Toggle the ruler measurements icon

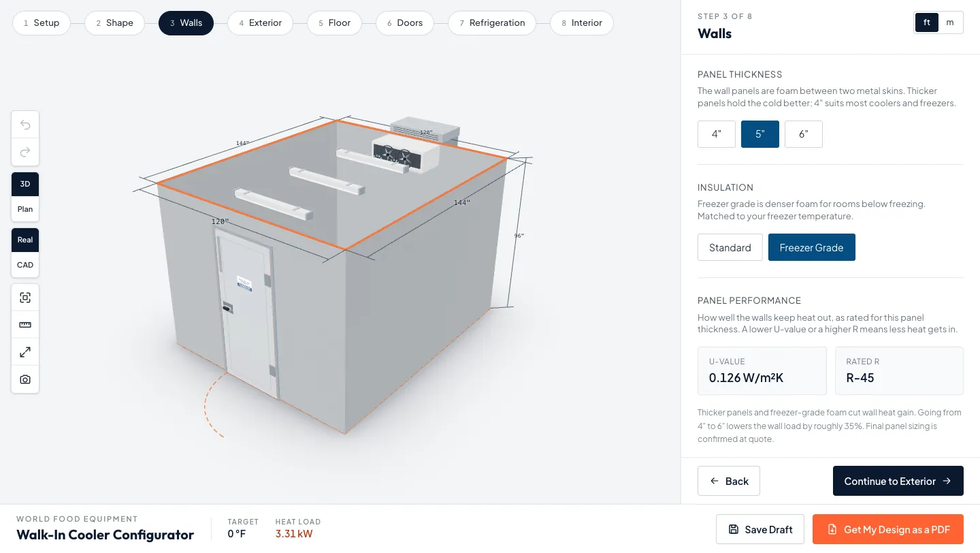(x=25, y=325)
